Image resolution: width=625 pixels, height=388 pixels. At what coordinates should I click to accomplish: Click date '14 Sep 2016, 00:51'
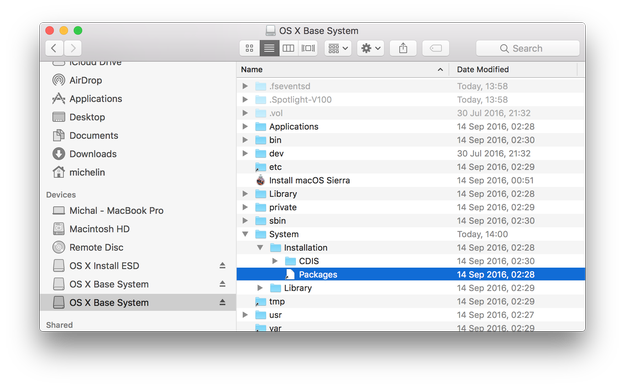[495, 180]
